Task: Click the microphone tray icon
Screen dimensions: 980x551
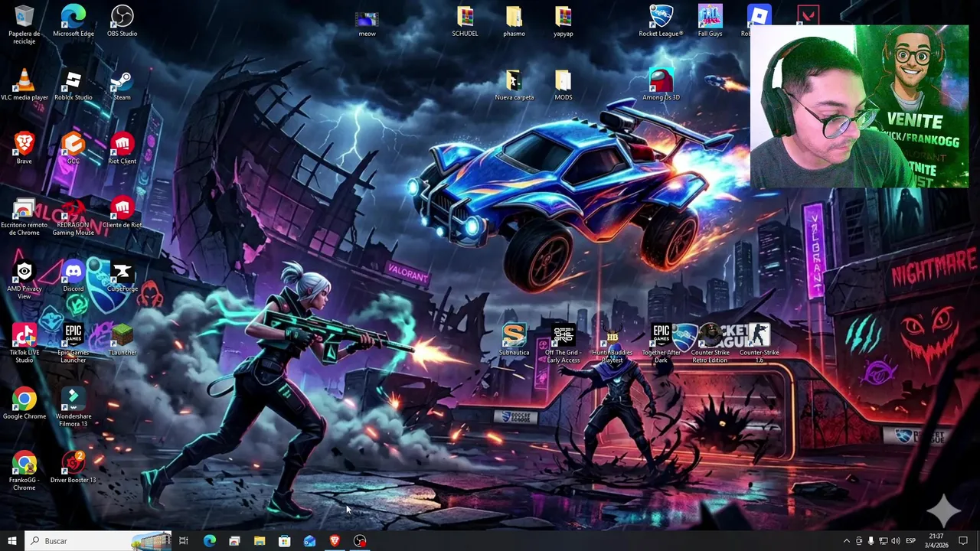Action: pyautogui.click(x=871, y=541)
